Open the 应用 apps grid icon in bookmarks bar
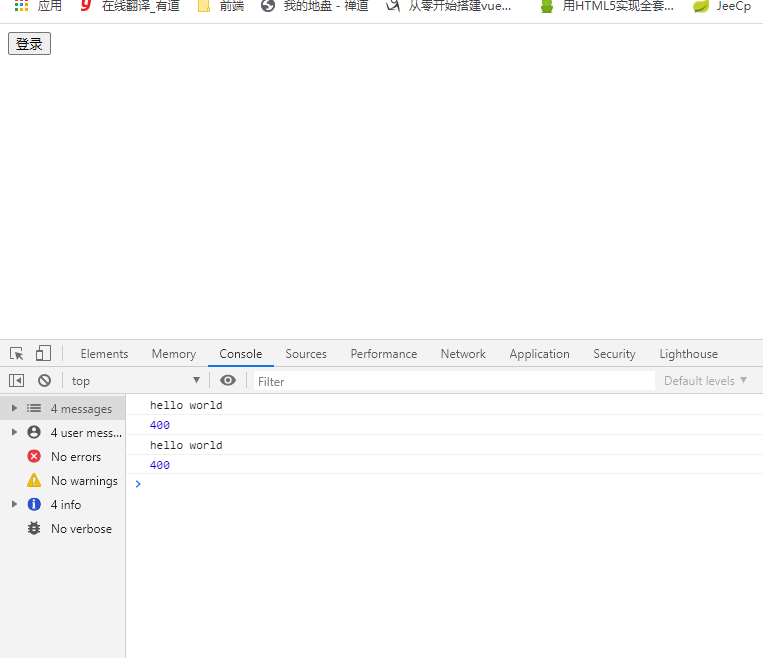The width and height of the screenshot is (763, 658). coord(21,6)
